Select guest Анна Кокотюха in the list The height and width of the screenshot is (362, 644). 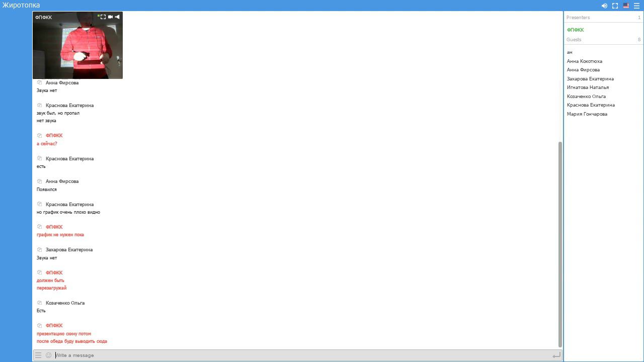pyautogui.click(x=584, y=61)
